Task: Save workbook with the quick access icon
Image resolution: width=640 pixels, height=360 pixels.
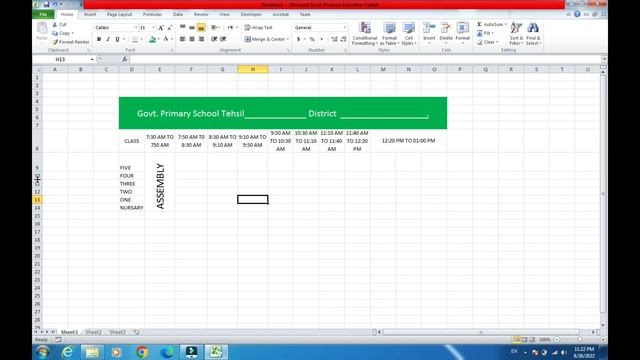Action: (46, 4)
